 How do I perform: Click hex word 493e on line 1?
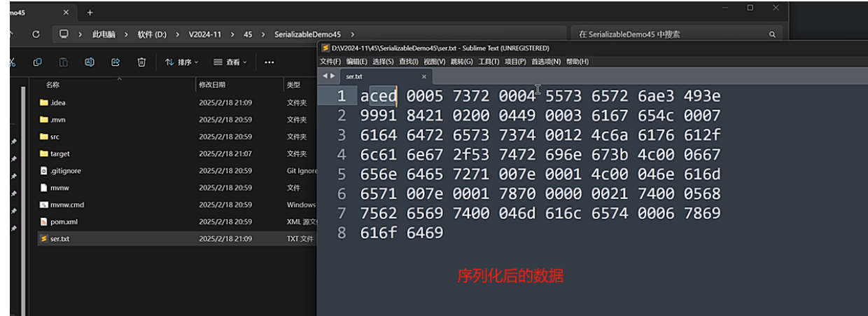[702, 96]
